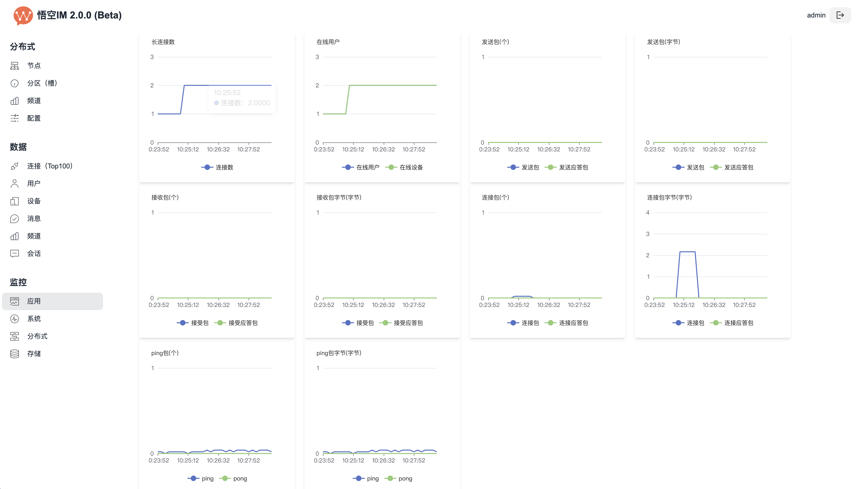This screenshot has width=868, height=489.
Task: Click the 悟空IM orange logo
Action: coord(23,16)
